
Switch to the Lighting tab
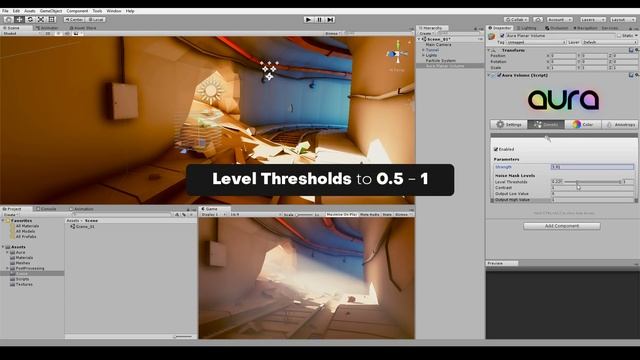[x=527, y=28]
